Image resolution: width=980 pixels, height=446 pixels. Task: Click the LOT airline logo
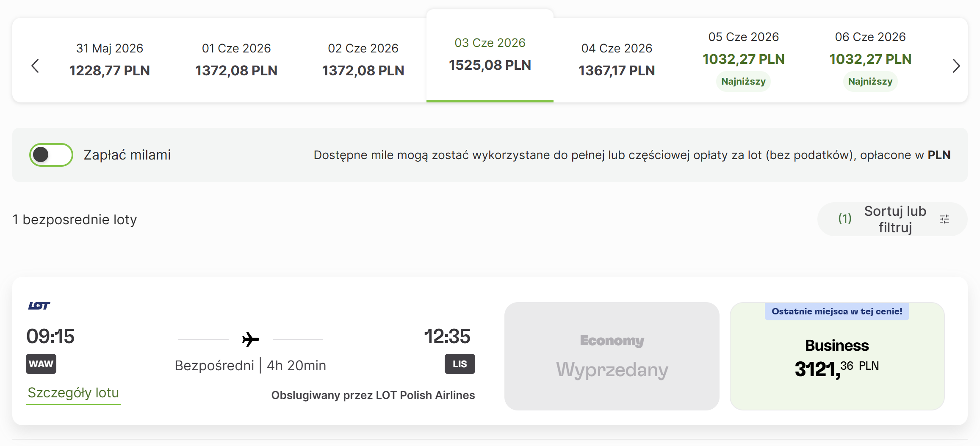[39, 306]
